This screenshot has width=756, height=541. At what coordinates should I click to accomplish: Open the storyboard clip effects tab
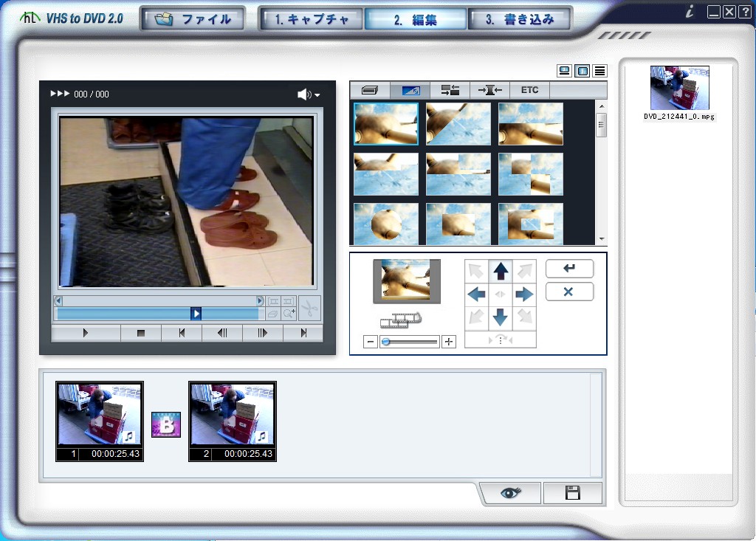point(370,90)
